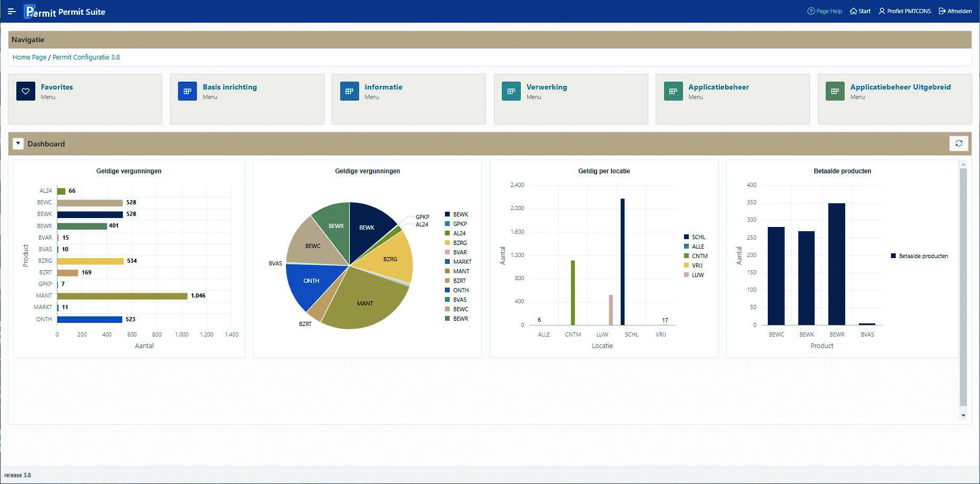Viewport: 980px width, 484px height.
Task: Refresh the Dashboard with the refresh icon
Action: tap(959, 143)
